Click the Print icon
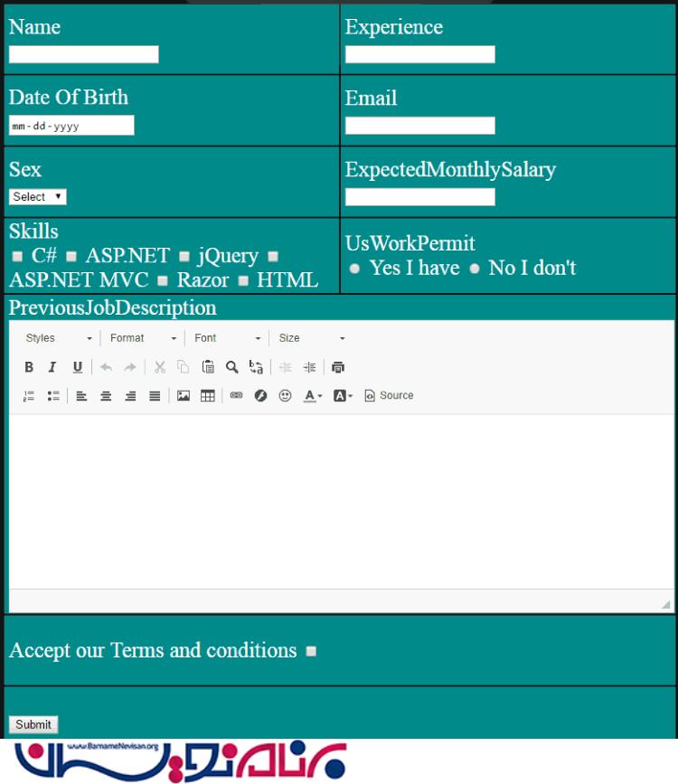Screen dimensions: 678x784 338,367
